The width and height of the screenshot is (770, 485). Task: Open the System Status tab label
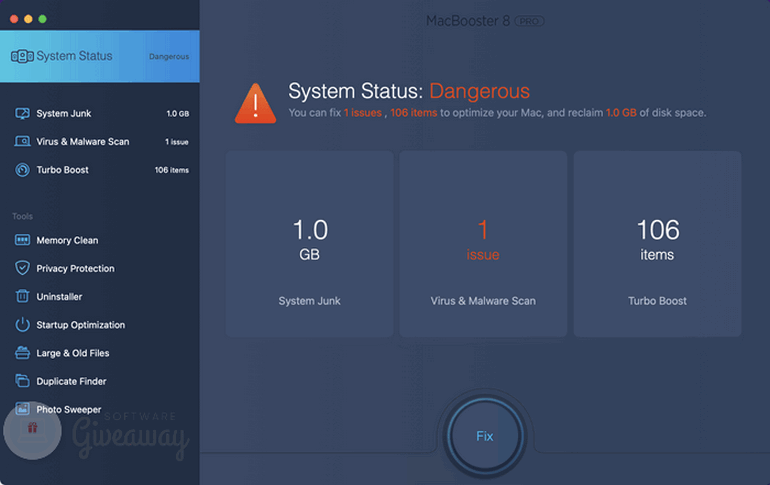point(74,56)
